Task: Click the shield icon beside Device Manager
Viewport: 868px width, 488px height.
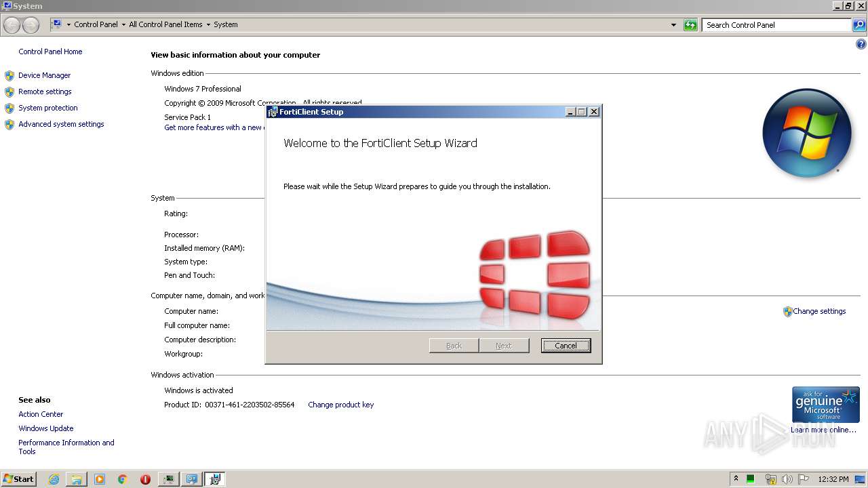Action: (x=9, y=75)
